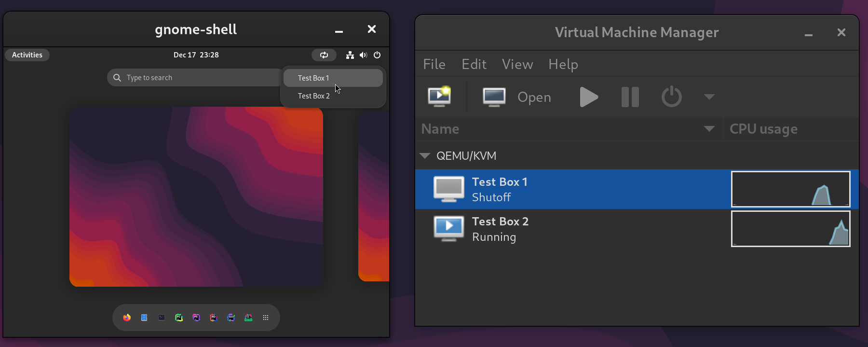This screenshot has width=868, height=347.
Task: Open the shutdown options dropdown arrow
Action: point(709,97)
